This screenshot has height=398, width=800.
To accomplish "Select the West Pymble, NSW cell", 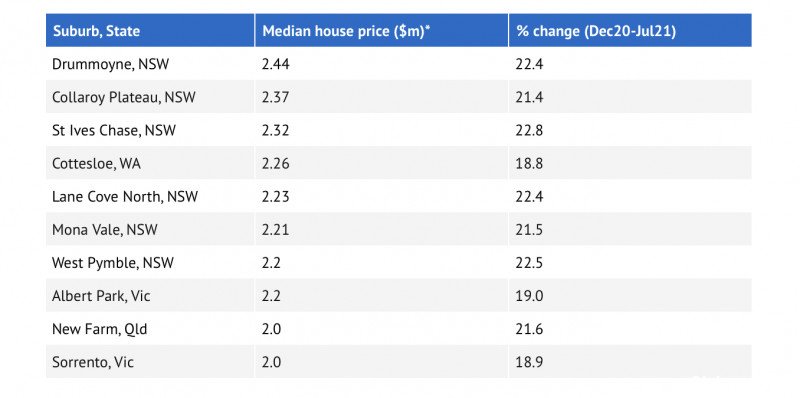I will (x=150, y=263).
